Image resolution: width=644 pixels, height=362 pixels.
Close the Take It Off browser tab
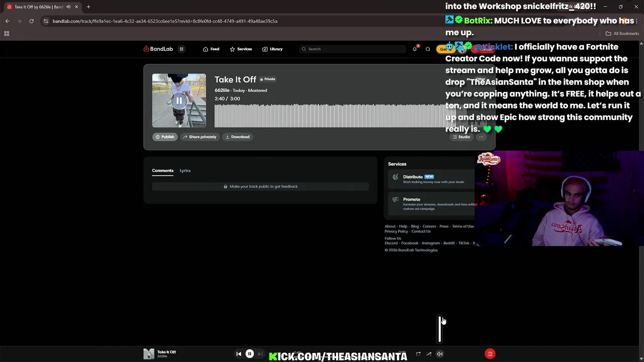(76, 7)
